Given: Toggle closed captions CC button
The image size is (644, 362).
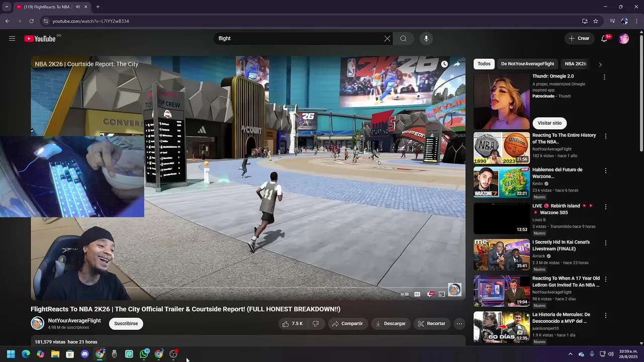Looking at the screenshot, I should [x=417, y=294].
